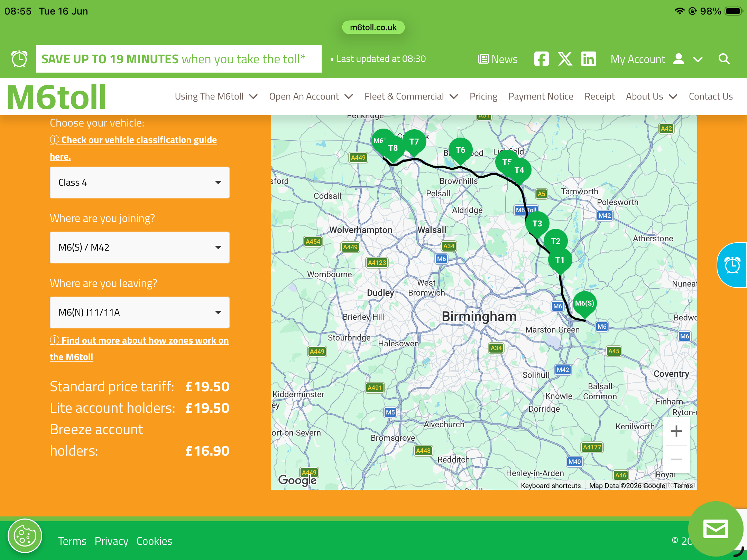The image size is (747, 560).
Task: Open the leaving junction dropdown
Action: tap(140, 312)
